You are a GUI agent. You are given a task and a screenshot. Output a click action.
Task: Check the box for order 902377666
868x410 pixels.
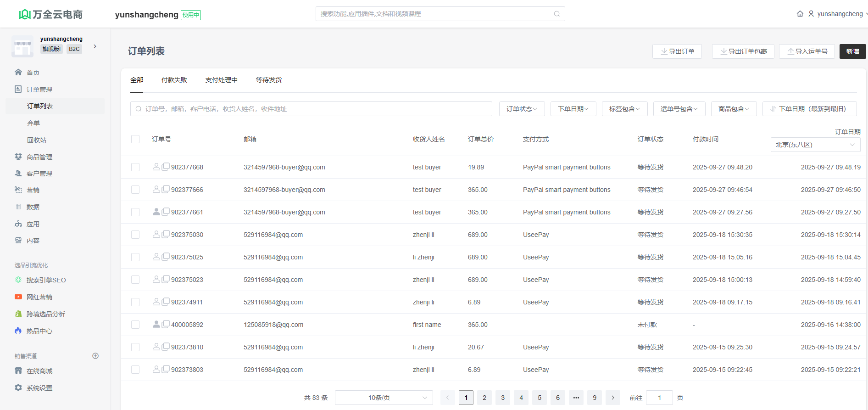tap(135, 190)
